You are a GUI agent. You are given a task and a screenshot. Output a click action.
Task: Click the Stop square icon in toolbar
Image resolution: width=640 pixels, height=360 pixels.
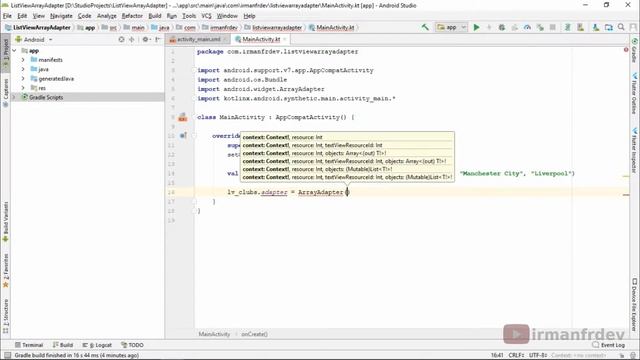click(x=553, y=27)
